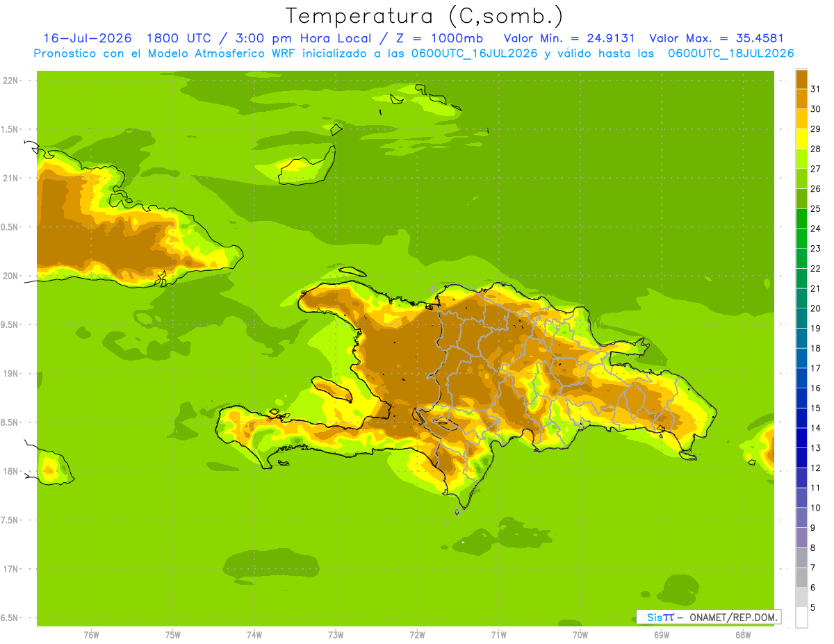834x644 pixels.
Task: Click the '75W' longitude label
Action: [172, 634]
